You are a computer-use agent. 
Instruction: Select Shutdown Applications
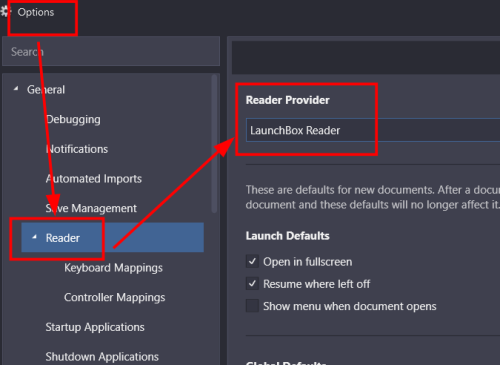102,357
